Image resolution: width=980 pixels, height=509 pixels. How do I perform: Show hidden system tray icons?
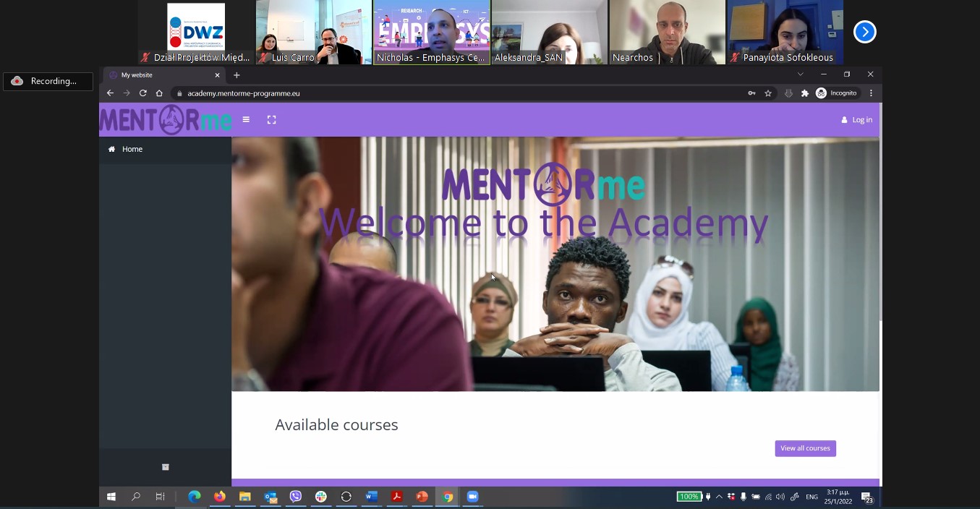tap(719, 497)
